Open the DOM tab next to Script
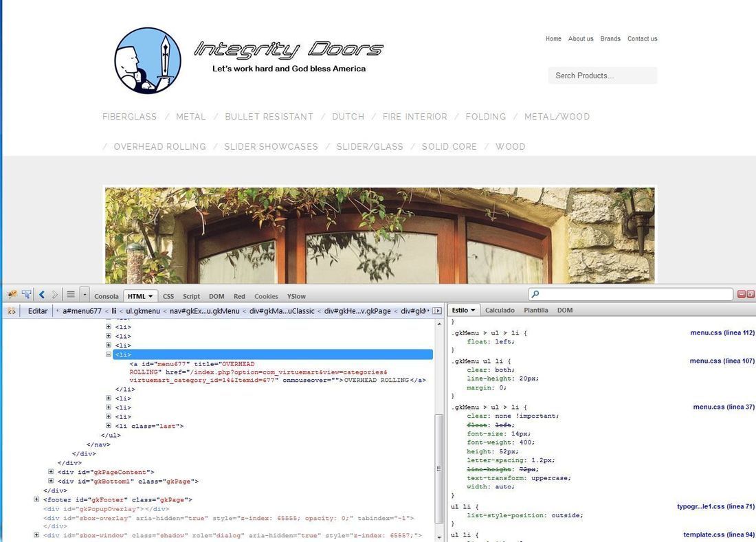 216,296
